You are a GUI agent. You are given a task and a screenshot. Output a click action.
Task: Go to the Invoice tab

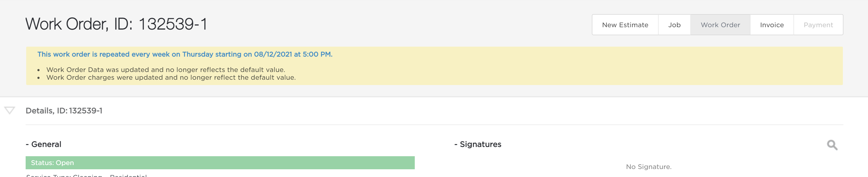pos(772,25)
